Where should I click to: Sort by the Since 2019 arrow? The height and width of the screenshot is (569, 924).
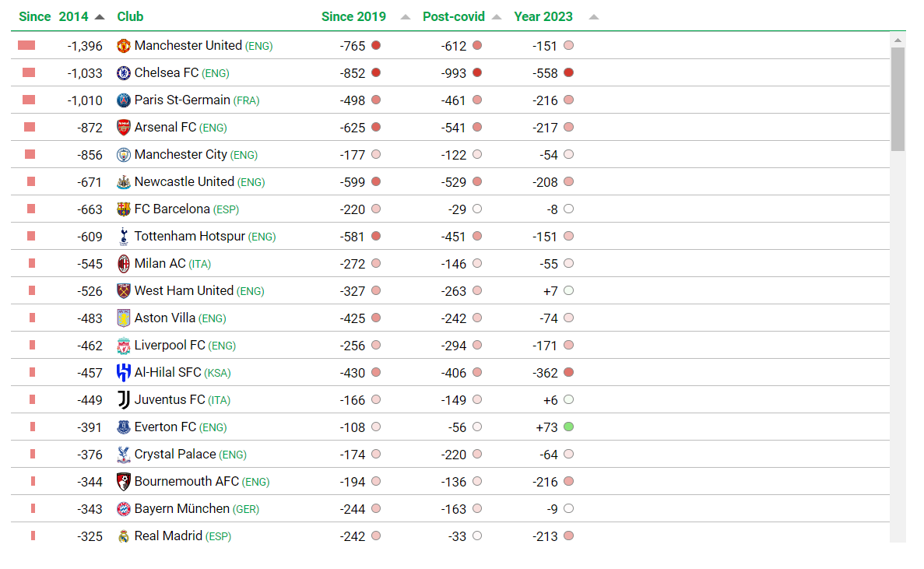(405, 17)
